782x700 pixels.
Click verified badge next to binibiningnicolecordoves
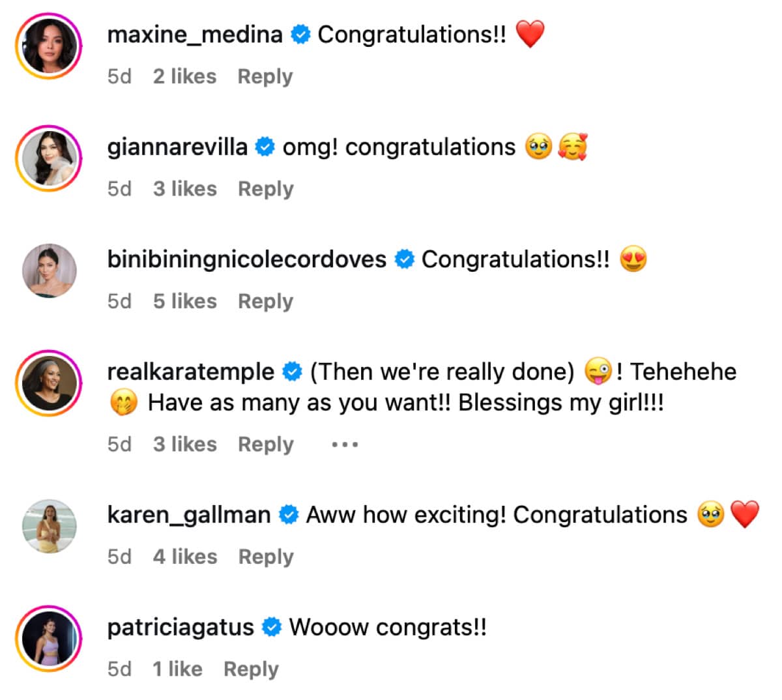[x=404, y=259]
